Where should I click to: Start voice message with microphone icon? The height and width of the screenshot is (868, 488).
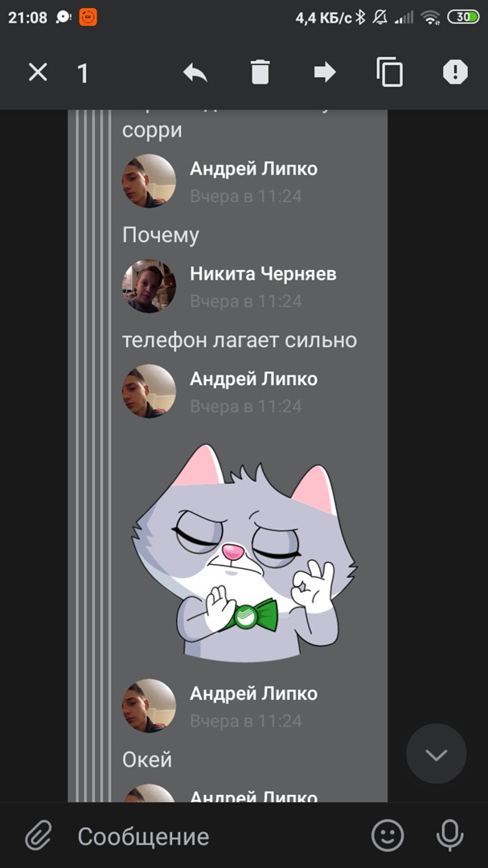tap(449, 835)
